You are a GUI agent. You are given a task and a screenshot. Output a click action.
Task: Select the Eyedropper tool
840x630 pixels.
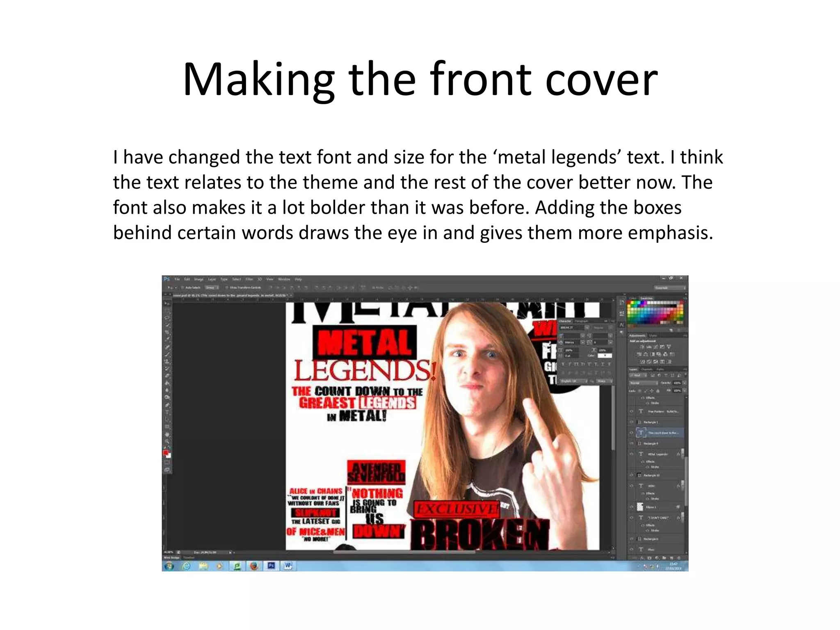coord(167,339)
